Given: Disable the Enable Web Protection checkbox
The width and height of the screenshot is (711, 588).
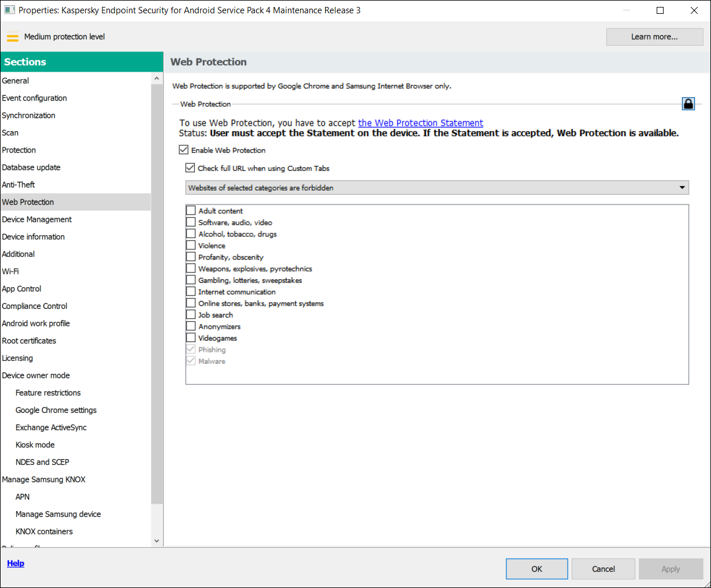Looking at the screenshot, I should pyautogui.click(x=183, y=150).
